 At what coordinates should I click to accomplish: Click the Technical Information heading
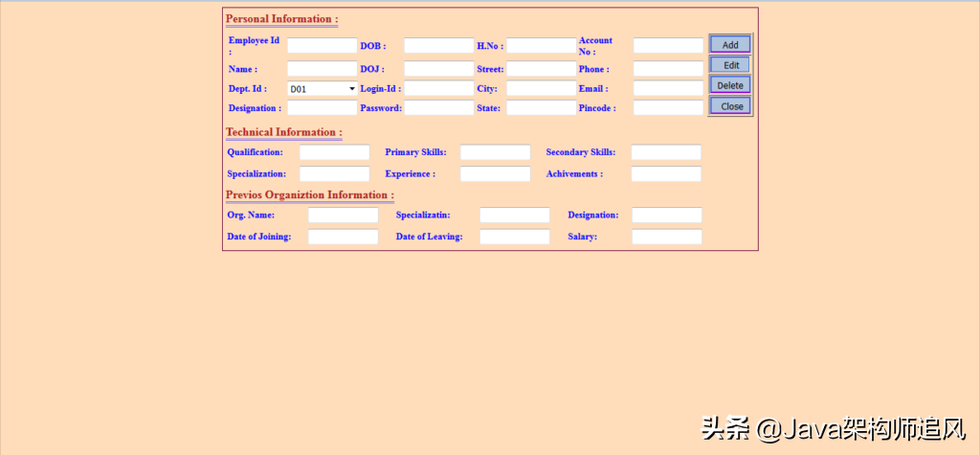(x=283, y=132)
